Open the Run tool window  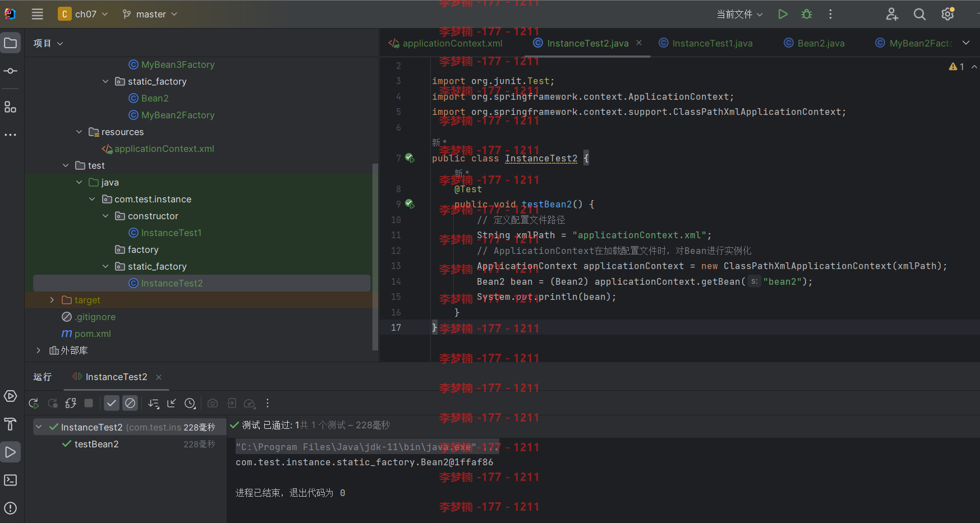click(11, 452)
